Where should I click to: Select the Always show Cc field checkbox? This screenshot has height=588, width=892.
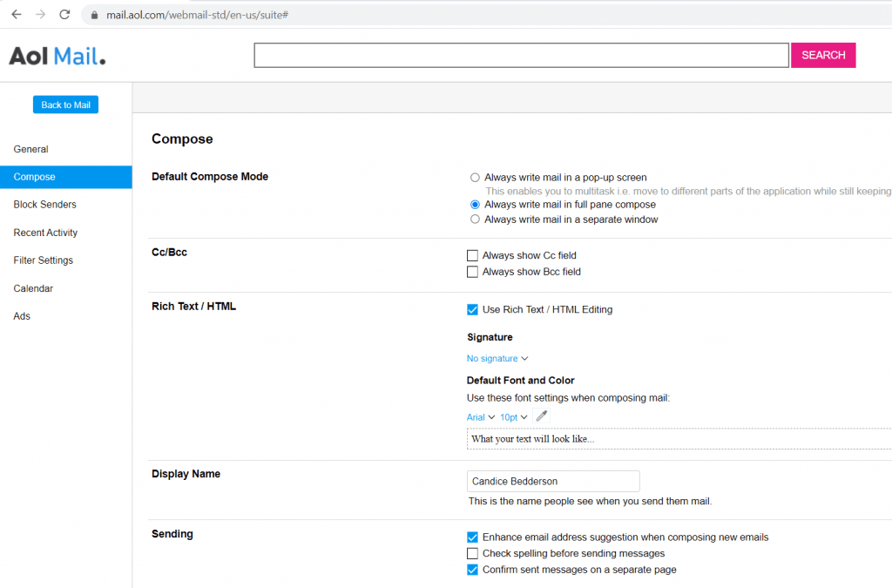(x=473, y=255)
